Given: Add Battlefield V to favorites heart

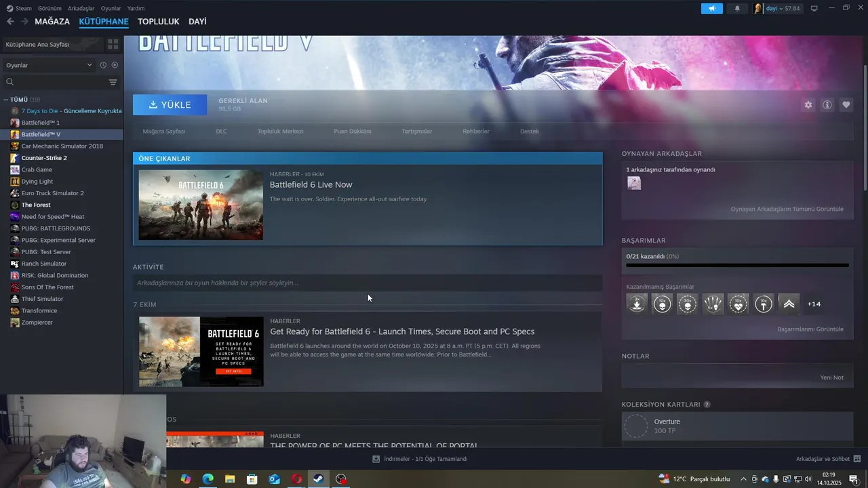Looking at the screenshot, I should [x=846, y=105].
